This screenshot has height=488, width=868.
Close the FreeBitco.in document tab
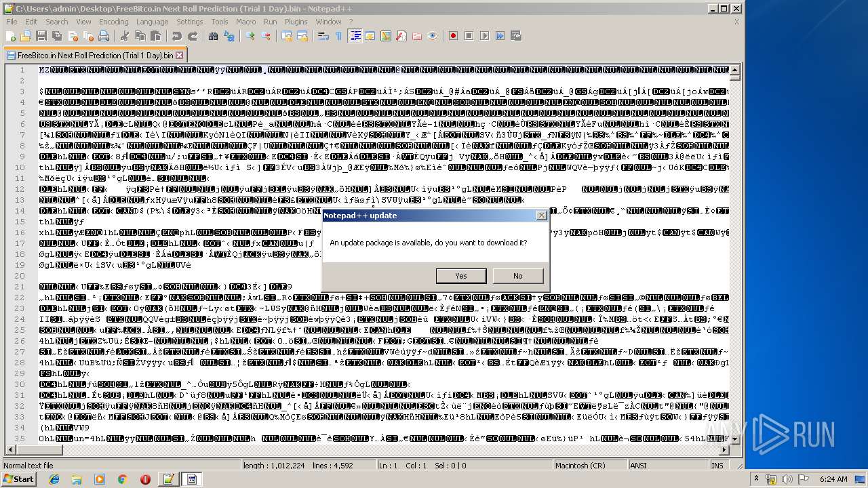point(180,56)
